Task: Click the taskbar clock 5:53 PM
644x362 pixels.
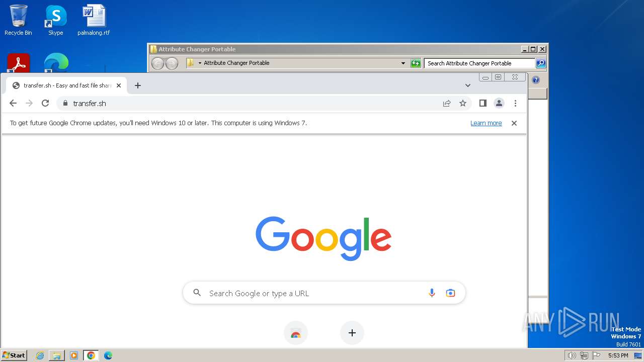Action: point(618,355)
